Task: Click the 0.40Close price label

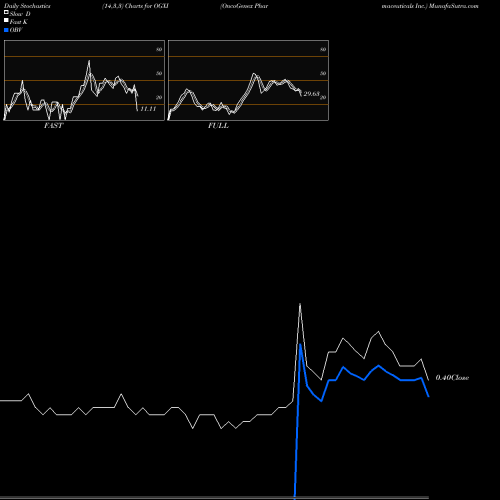Action: point(452,378)
